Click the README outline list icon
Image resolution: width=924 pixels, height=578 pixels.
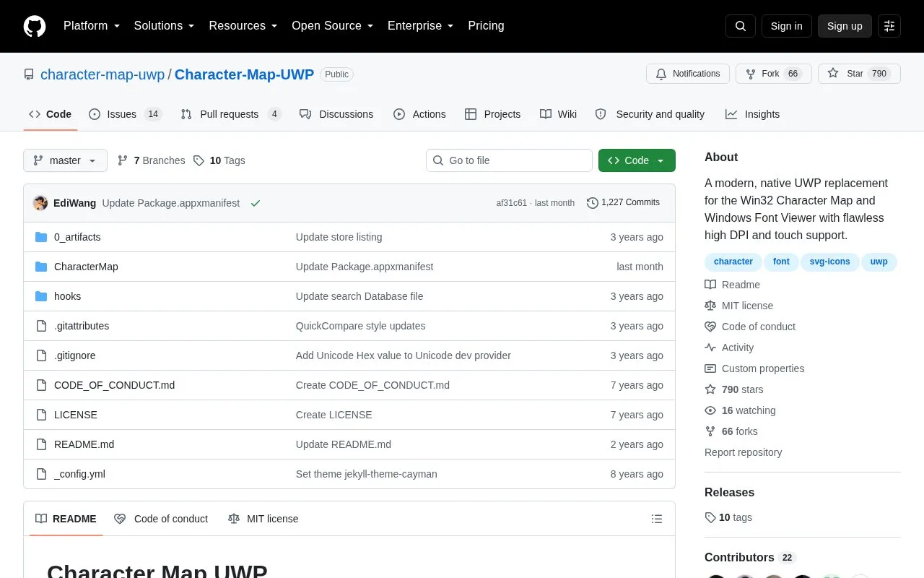[657, 519]
